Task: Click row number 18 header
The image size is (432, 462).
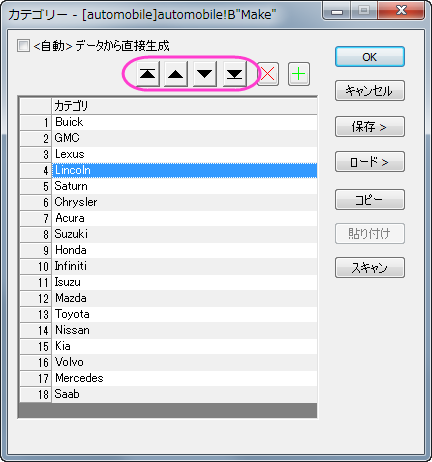Action: coord(35,394)
